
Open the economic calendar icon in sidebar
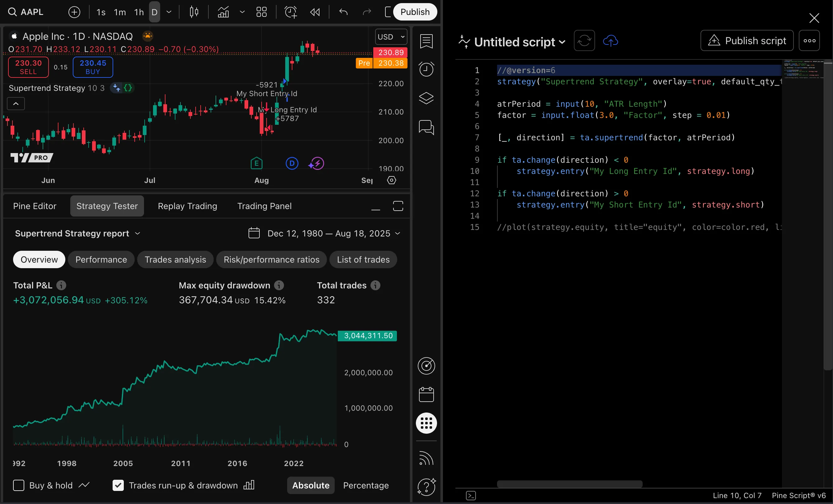point(426,394)
